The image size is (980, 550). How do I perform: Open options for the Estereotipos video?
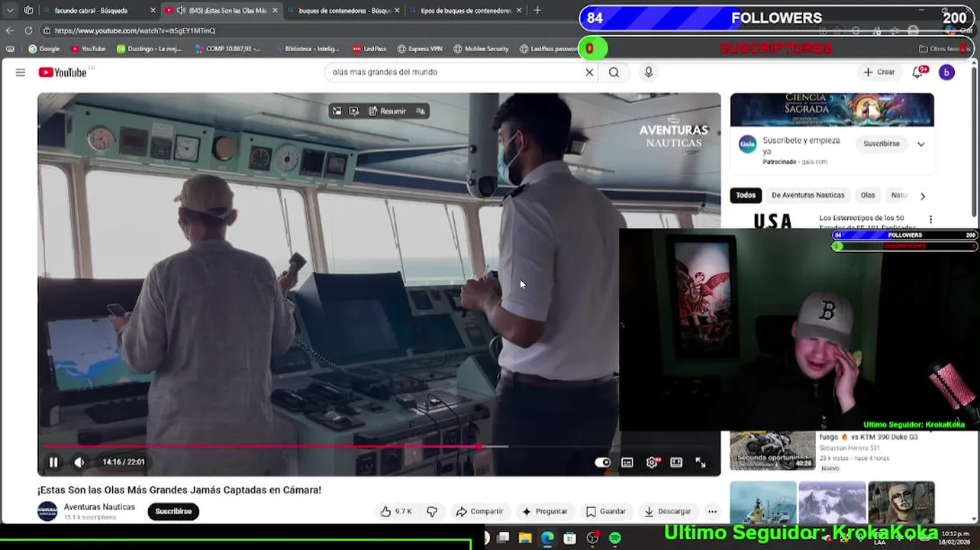click(x=930, y=220)
